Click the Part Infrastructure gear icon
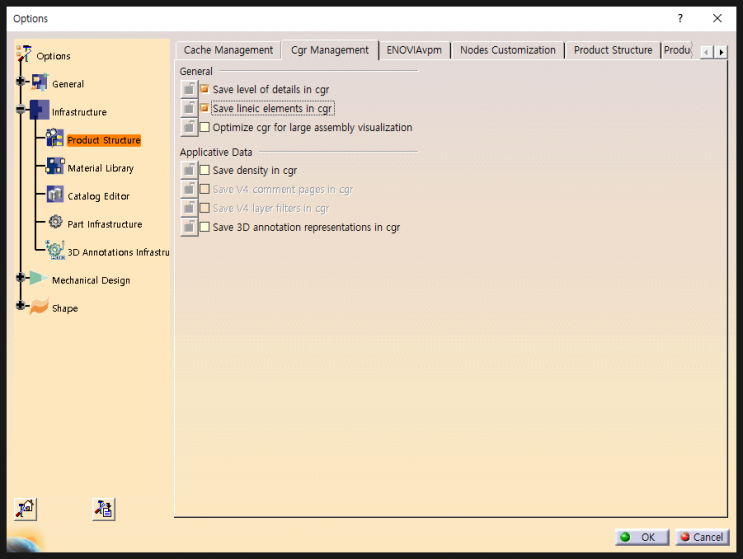 (55, 222)
